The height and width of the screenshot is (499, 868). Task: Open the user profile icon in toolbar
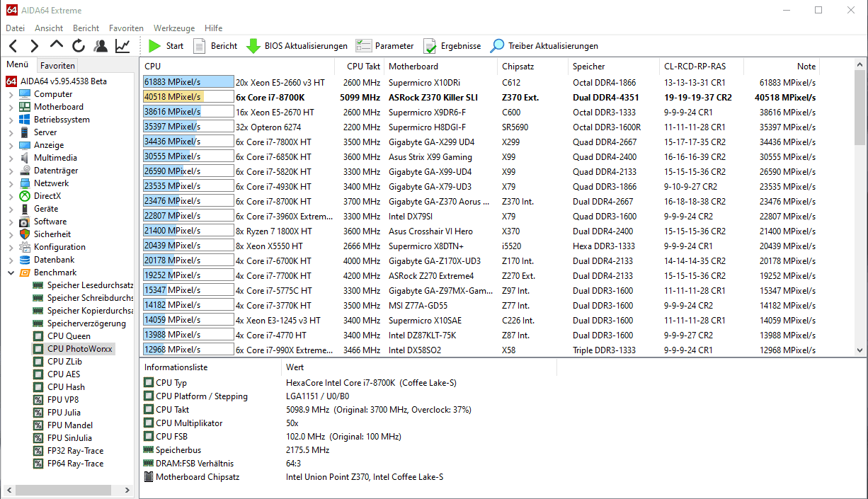(101, 46)
